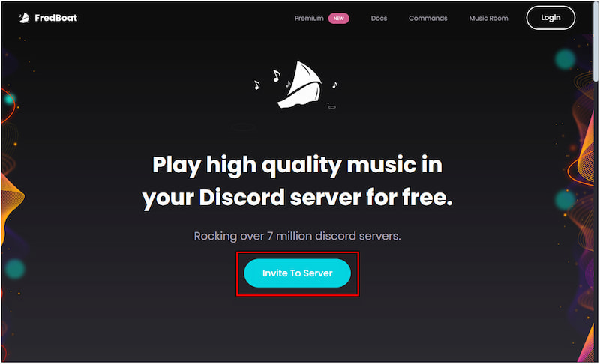Click the pink NEW badge
Viewport: 600px width, 364px height.
coord(339,18)
